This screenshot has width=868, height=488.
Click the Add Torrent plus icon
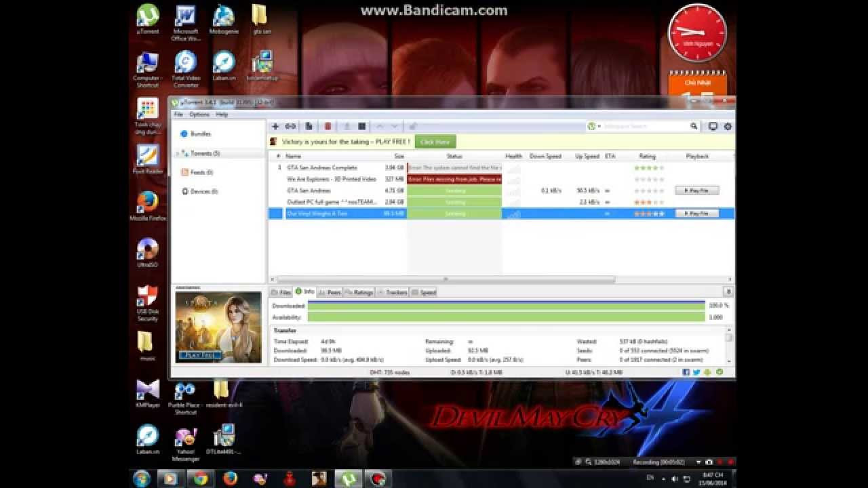[x=275, y=126]
